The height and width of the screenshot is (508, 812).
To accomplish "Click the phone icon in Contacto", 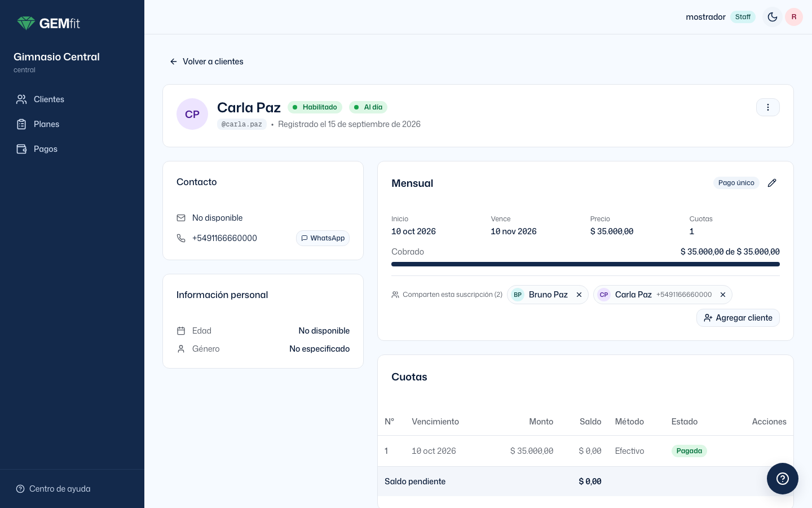I will coord(181,238).
